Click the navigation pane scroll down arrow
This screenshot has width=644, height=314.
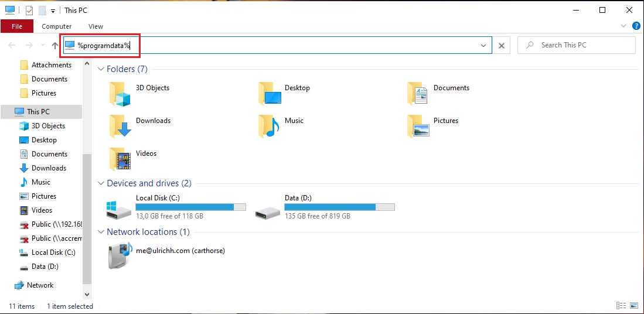click(x=87, y=294)
